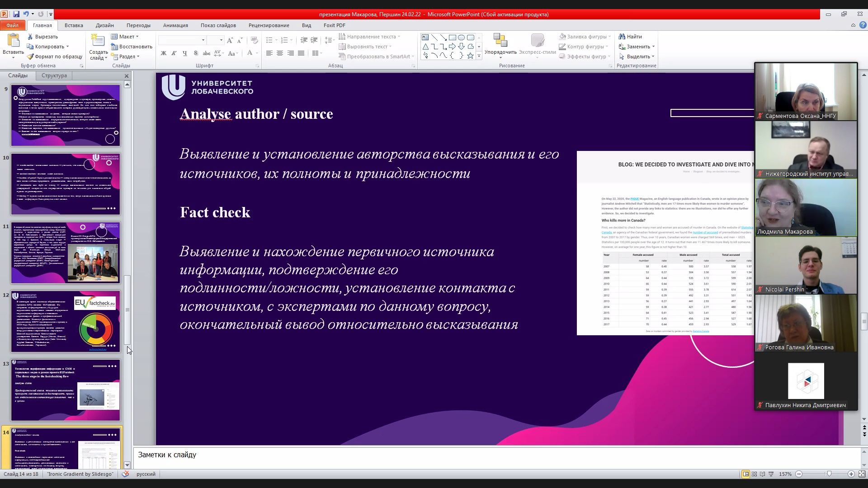The width and height of the screenshot is (868, 488).
Task: Click the Arrange (Упорядочить) icon
Action: pos(500,40)
